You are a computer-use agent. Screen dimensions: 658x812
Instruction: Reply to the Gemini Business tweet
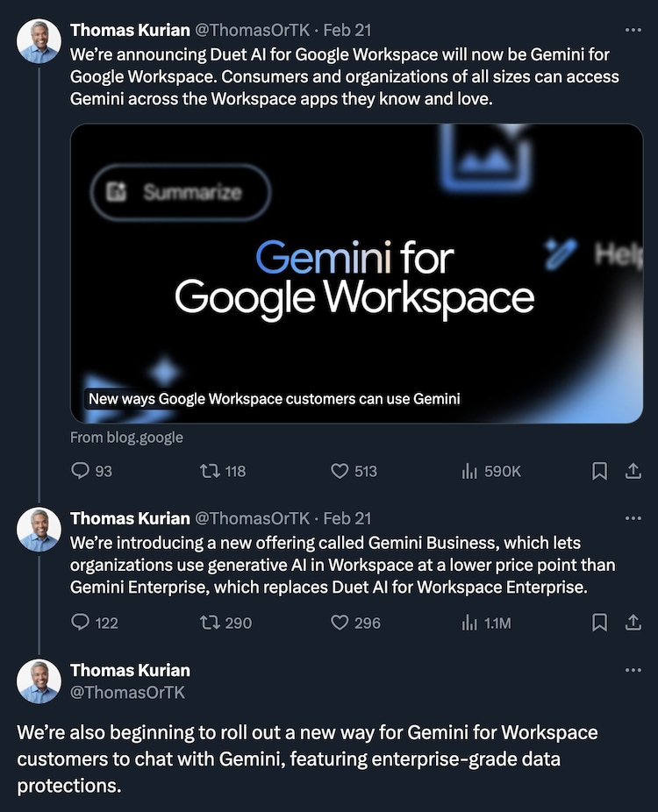pos(80,623)
